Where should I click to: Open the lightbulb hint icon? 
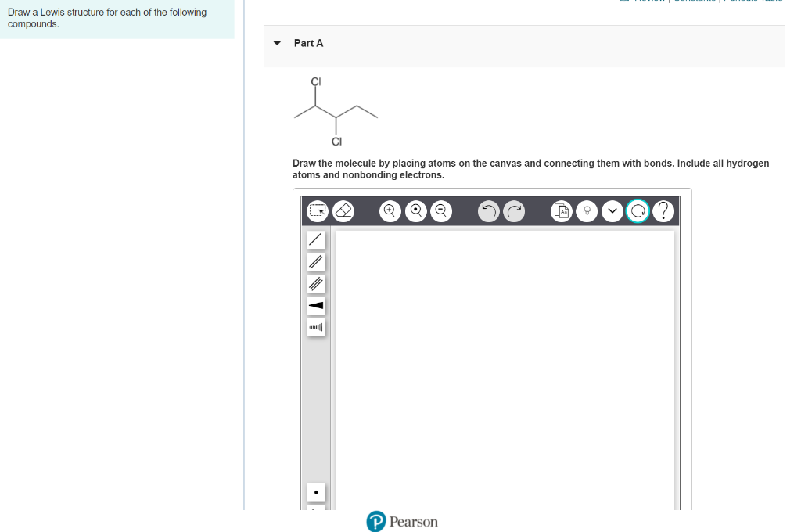point(587,211)
